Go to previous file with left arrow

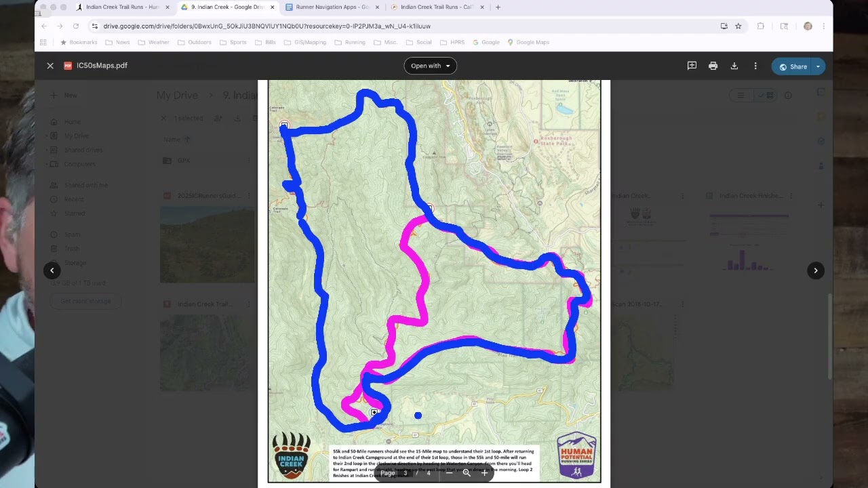tap(52, 270)
